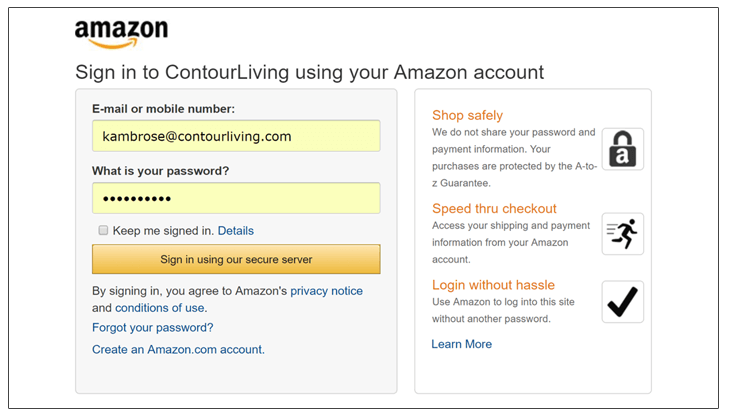Enable Keep me signed in checkbox
The height and width of the screenshot is (418, 729).
pos(103,230)
